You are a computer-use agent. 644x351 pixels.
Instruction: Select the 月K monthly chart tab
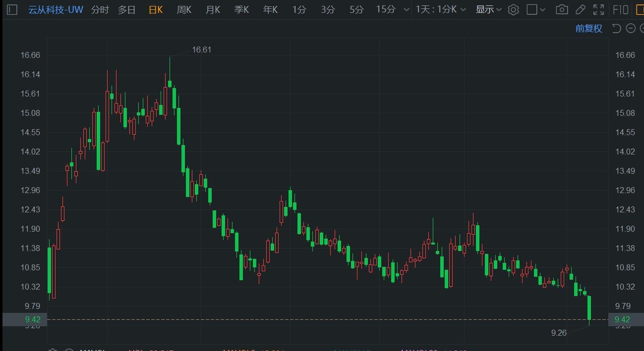213,10
